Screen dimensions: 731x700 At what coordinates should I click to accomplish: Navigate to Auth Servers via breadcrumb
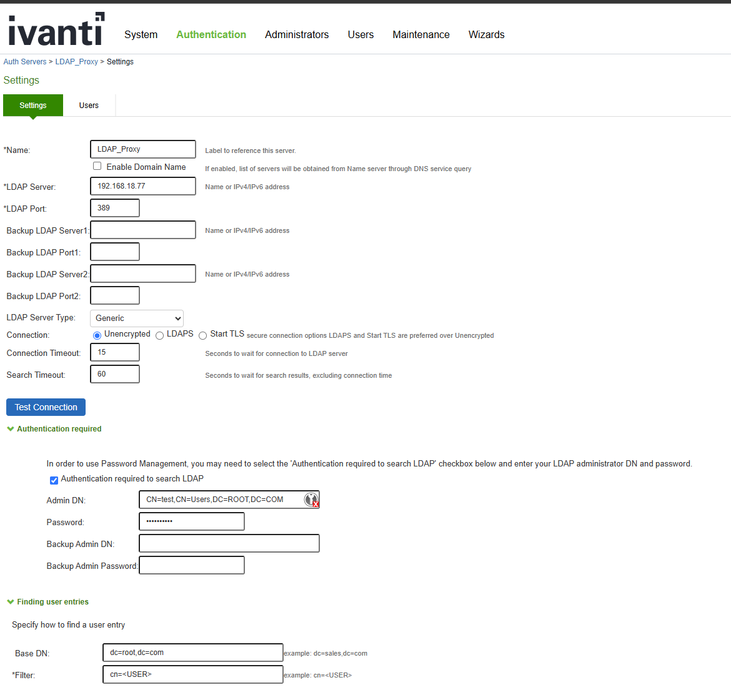tap(25, 61)
